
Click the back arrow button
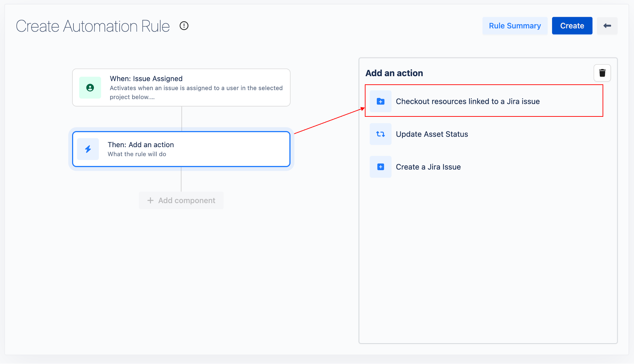607,26
